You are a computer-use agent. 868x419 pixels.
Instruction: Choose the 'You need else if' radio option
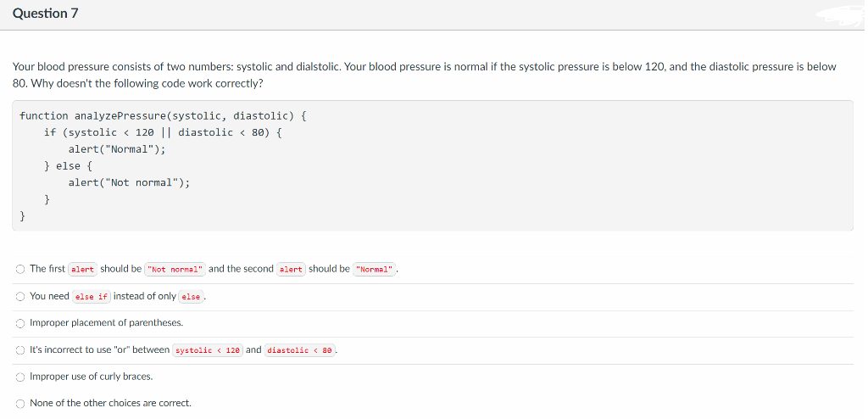tap(19, 296)
